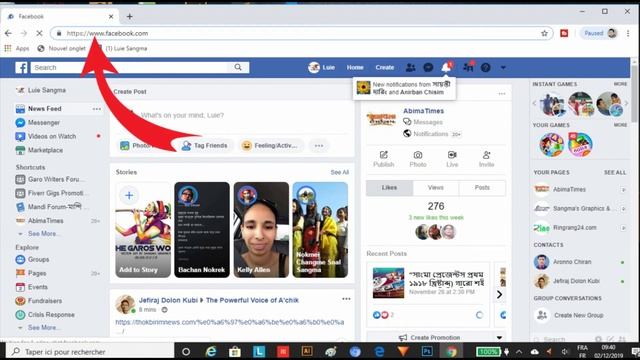This screenshot has height=360, width=640.
Task: Go back with the browser back arrow
Action: point(8,33)
